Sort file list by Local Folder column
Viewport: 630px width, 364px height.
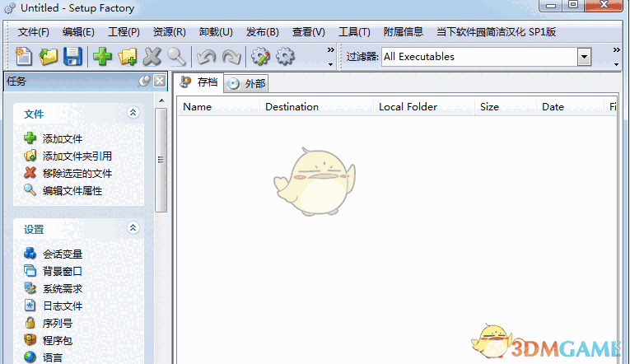pos(424,107)
